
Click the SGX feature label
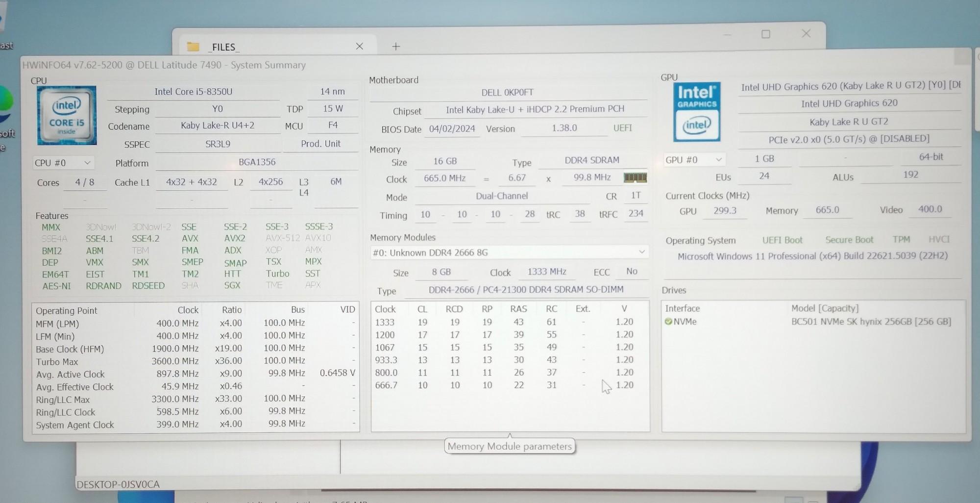pos(232,285)
